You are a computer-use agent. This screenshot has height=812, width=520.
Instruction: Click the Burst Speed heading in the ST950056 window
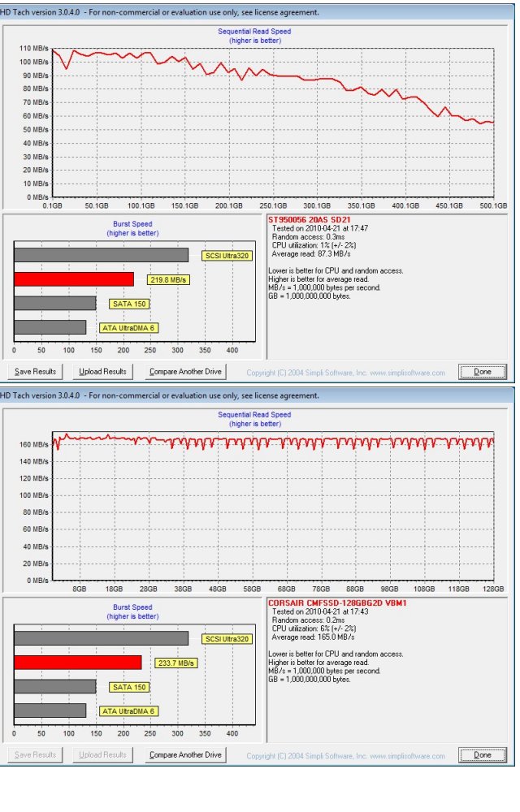(132, 224)
